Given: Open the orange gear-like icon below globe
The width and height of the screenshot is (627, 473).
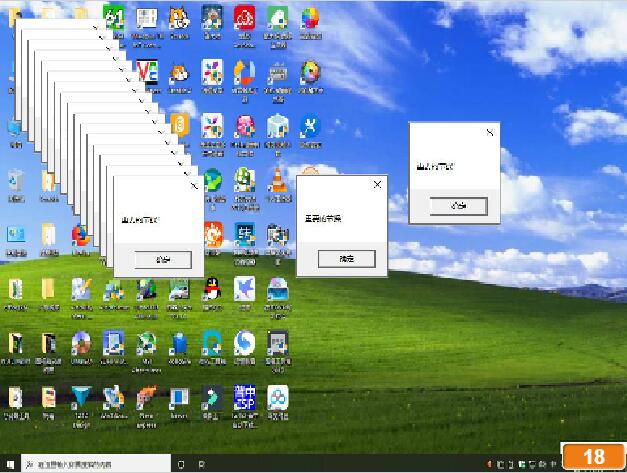Looking at the screenshot, I should pos(213,234).
